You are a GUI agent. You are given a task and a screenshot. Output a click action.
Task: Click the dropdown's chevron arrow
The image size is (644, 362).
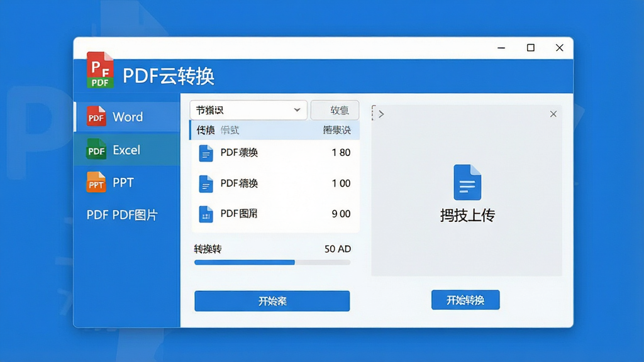tap(297, 110)
